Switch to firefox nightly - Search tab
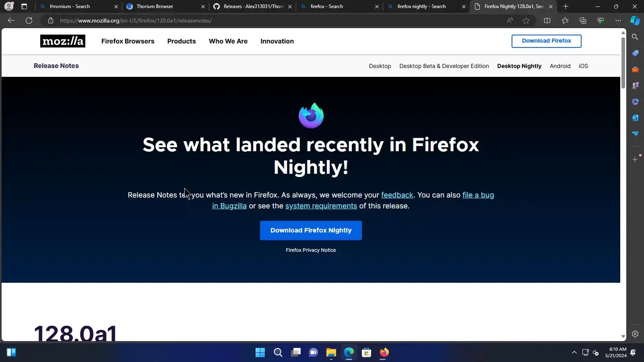The height and width of the screenshot is (362, 644). [x=427, y=6]
